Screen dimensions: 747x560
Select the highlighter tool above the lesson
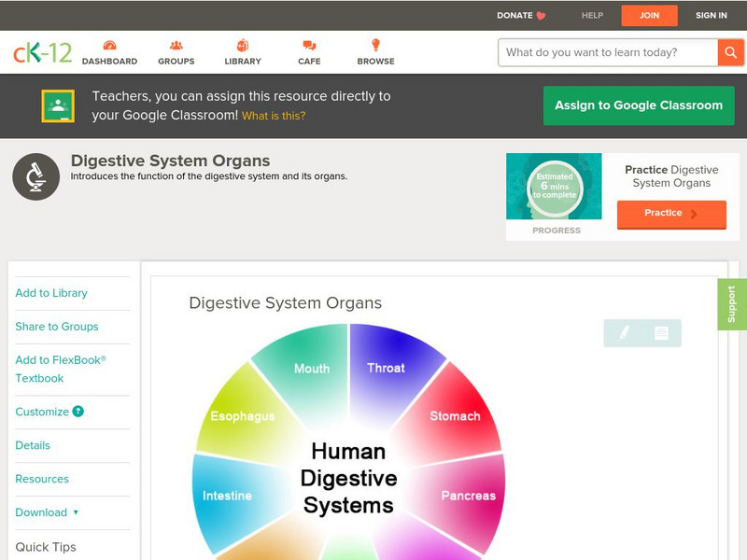pyautogui.click(x=625, y=332)
